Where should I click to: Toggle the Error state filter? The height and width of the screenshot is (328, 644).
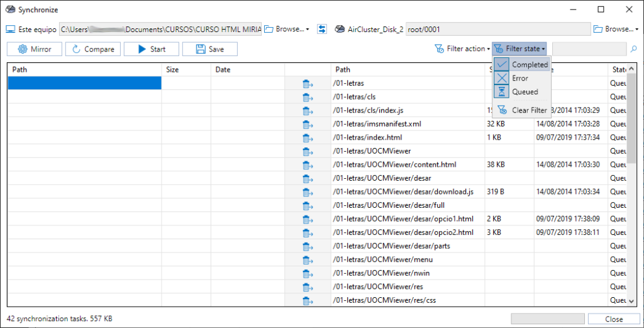(522, 78)
